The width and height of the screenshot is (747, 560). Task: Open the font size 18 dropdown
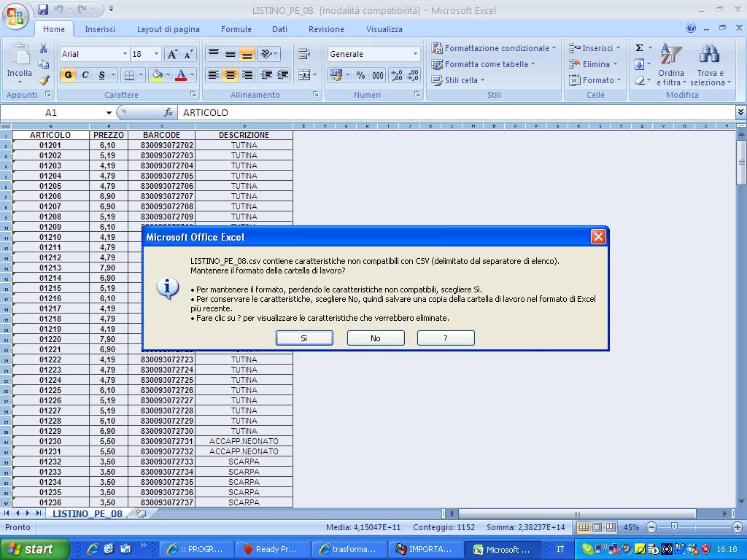(156, 54)
